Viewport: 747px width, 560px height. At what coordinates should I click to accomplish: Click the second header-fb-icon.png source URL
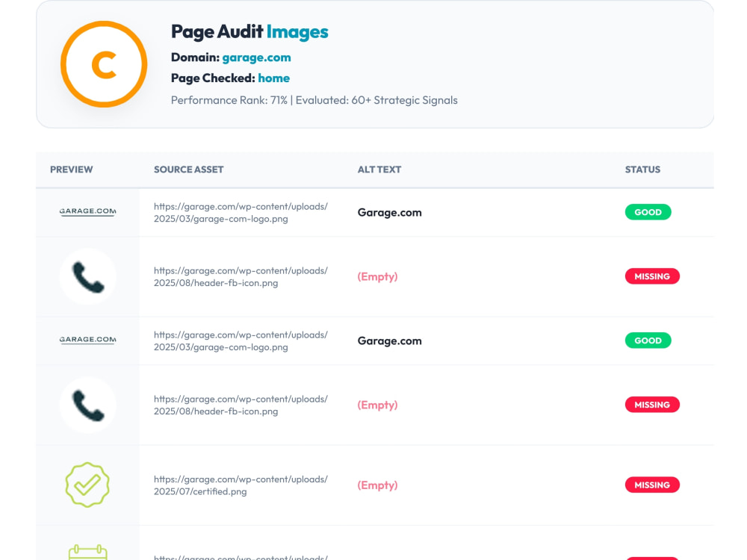point(241,405)
